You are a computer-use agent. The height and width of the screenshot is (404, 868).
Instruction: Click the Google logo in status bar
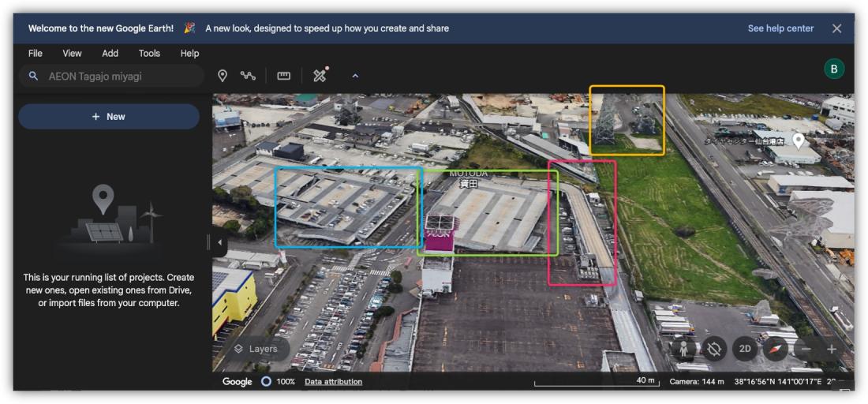[237, 382]
